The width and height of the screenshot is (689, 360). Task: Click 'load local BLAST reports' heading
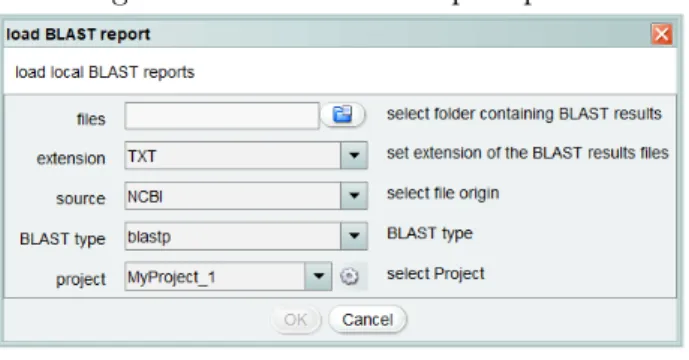point(105,73)
